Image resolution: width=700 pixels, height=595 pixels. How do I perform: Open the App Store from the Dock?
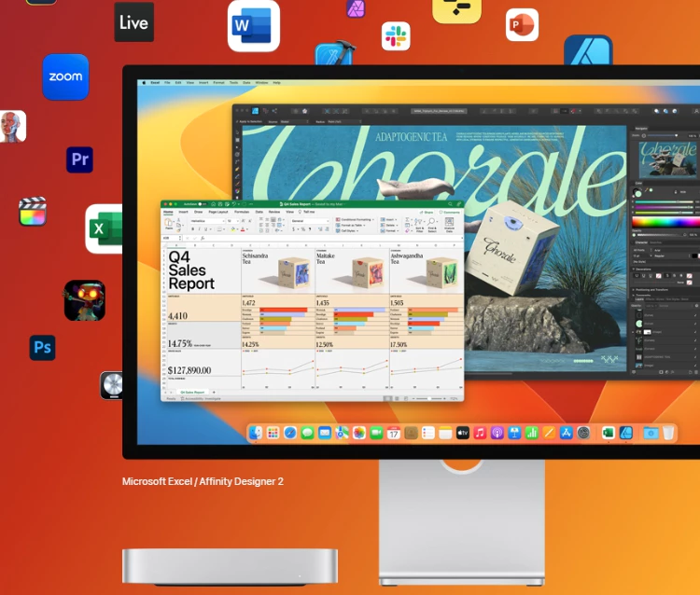567,433
